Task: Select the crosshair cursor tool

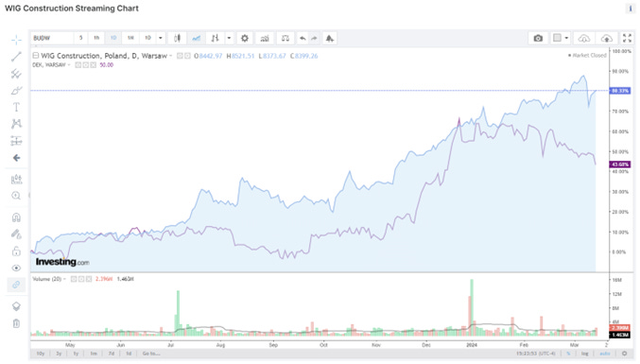Action: pos(16,39)
